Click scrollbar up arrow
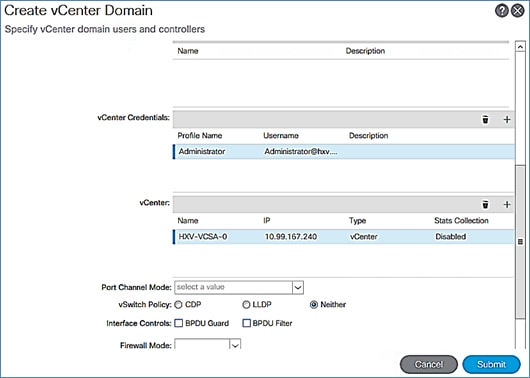 click(520, 47)
